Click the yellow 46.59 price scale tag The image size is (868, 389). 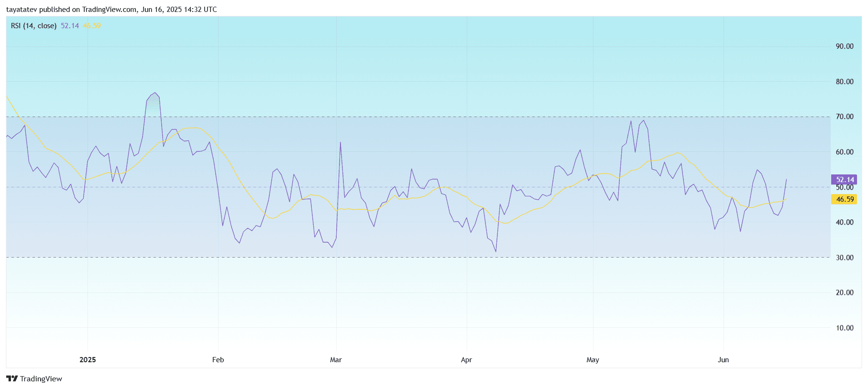point(844,199)
